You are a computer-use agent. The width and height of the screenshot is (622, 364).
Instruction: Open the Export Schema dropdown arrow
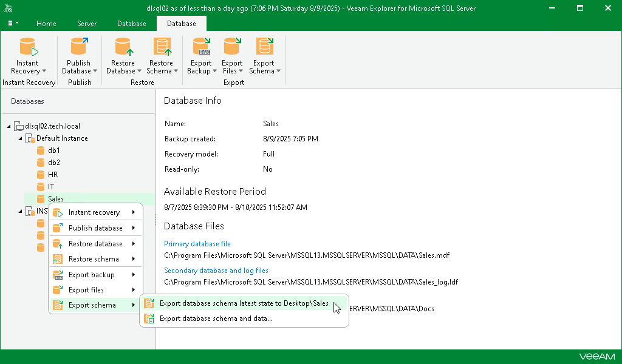tap(278, 70)
